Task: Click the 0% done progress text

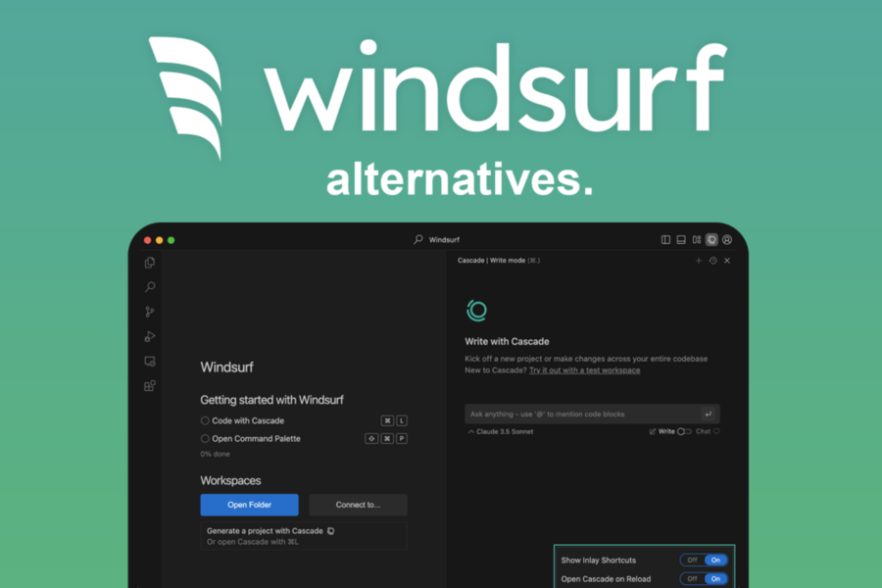Action: coord(215,454)
